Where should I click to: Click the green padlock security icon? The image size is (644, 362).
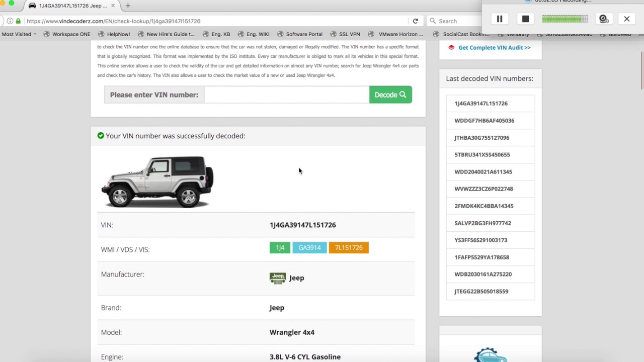(18, 21)
